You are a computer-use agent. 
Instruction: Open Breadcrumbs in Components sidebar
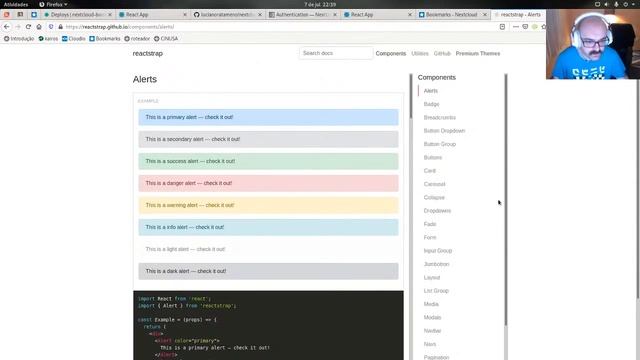click(440, 118)
